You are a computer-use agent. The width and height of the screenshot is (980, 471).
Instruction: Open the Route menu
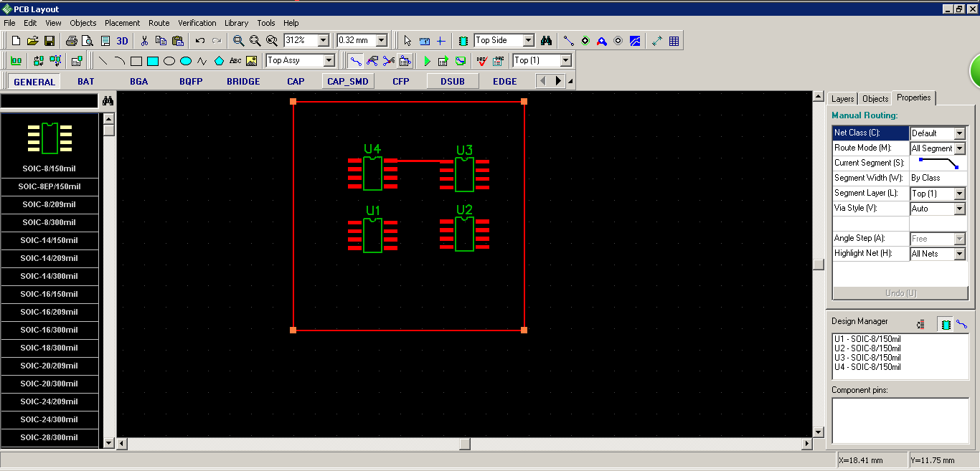pos(159,23)
